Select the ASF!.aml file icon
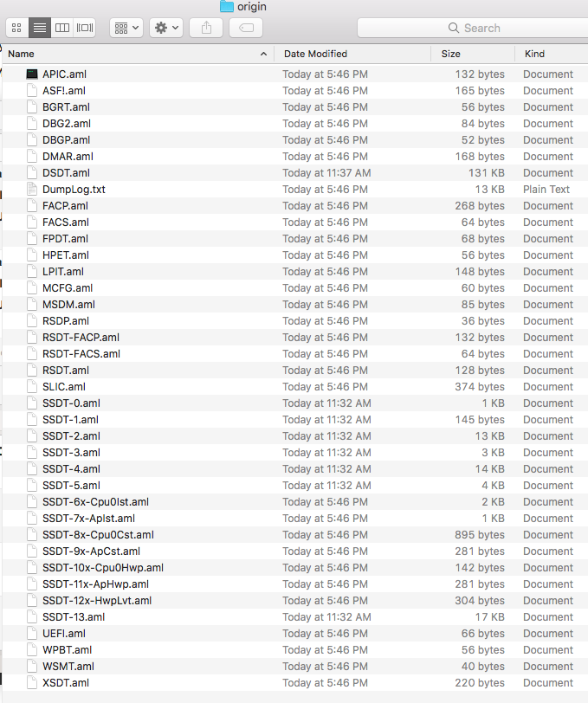 click(32, 91)
